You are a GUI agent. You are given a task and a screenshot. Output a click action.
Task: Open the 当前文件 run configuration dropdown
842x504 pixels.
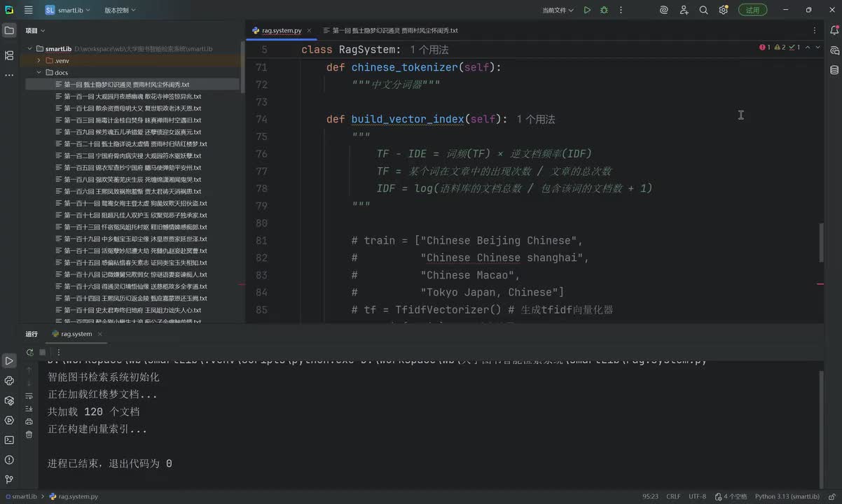558,10
